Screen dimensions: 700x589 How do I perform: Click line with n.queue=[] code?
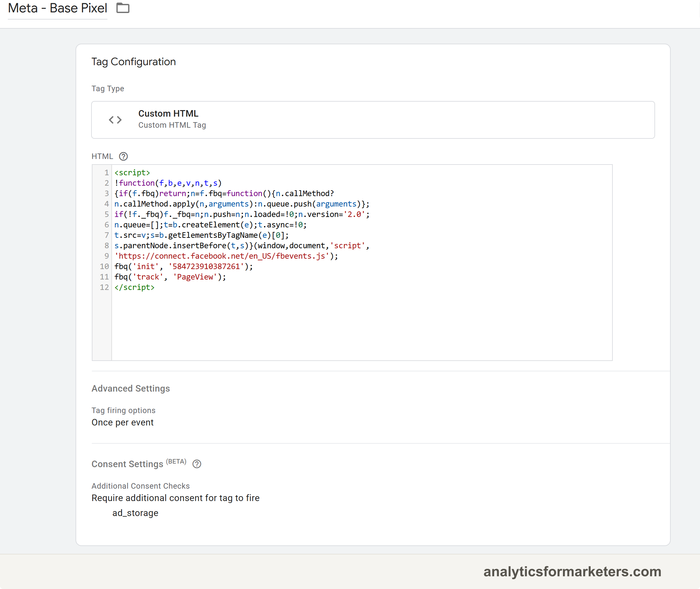(x=211, y=225)
